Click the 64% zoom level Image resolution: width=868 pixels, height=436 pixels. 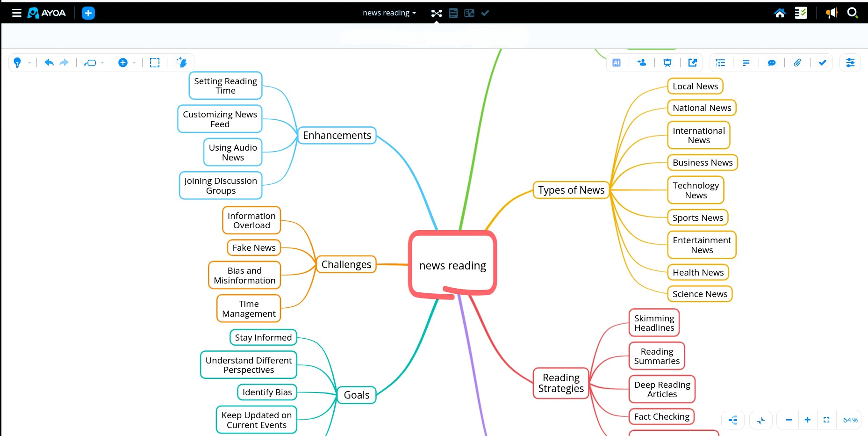tap(850, 420)
